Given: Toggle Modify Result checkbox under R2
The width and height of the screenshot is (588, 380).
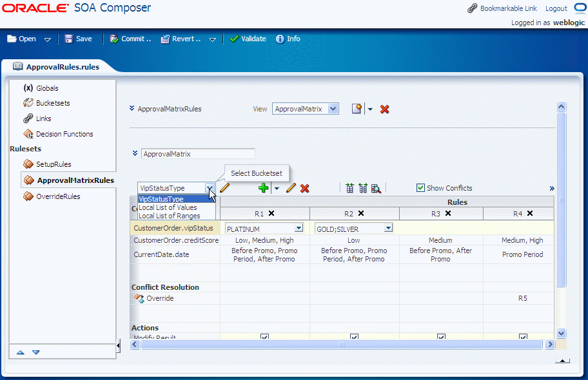Looking at the screenshot, I should tap(354, 337).
